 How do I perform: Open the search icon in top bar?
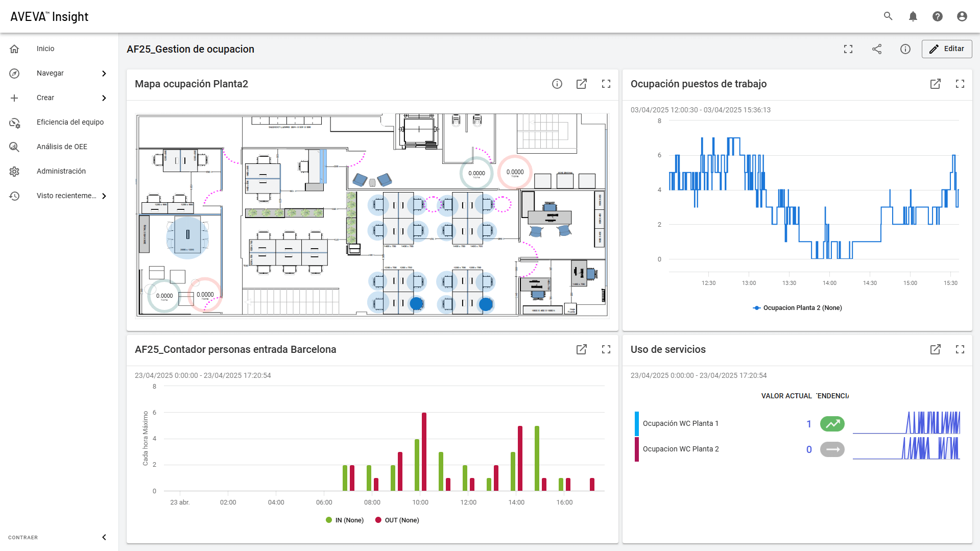[888, 16]
